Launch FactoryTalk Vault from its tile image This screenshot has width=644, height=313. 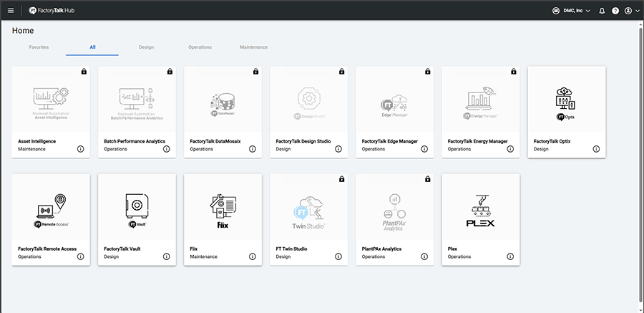[137, 206]
